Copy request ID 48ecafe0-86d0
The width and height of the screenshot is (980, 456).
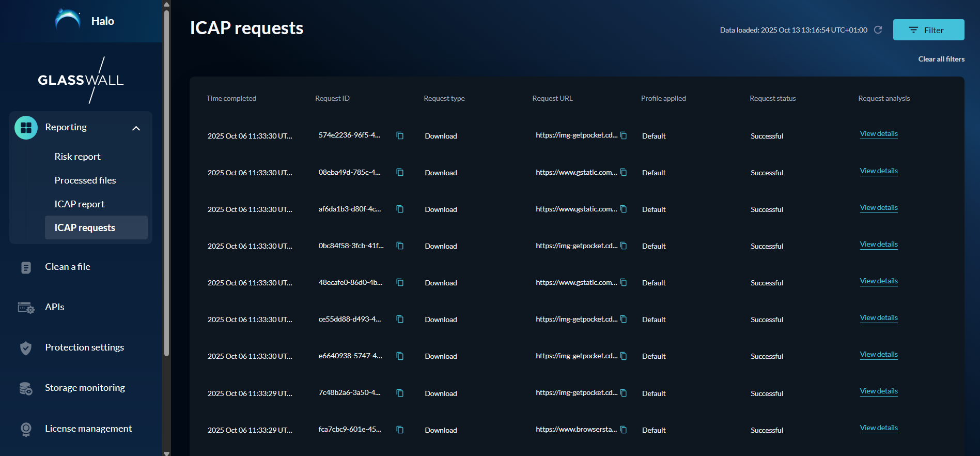coord(400,282)
